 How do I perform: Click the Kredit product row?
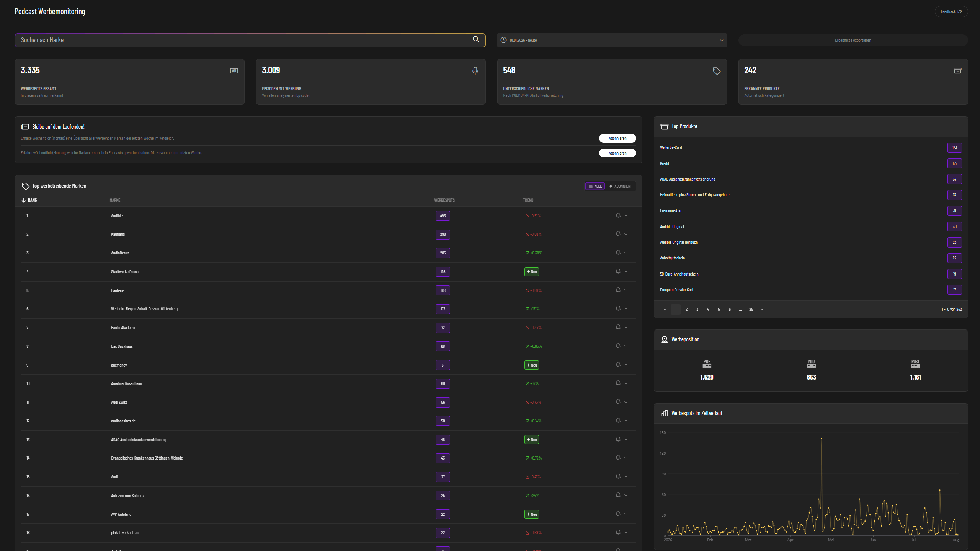811,163
